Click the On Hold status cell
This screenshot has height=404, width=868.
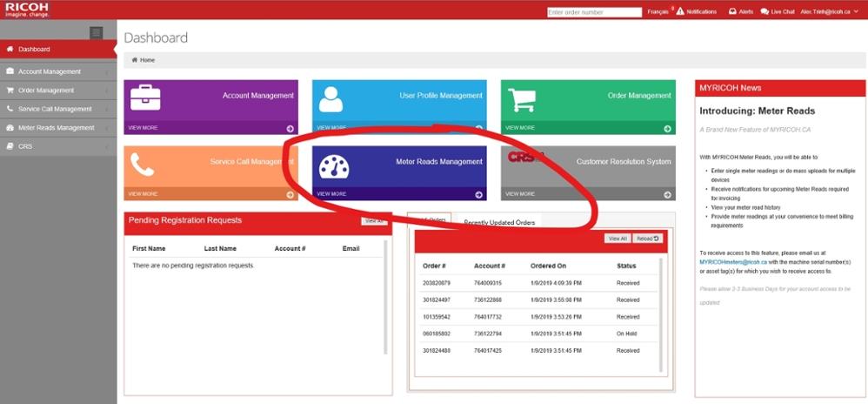[x=626, y=333]
